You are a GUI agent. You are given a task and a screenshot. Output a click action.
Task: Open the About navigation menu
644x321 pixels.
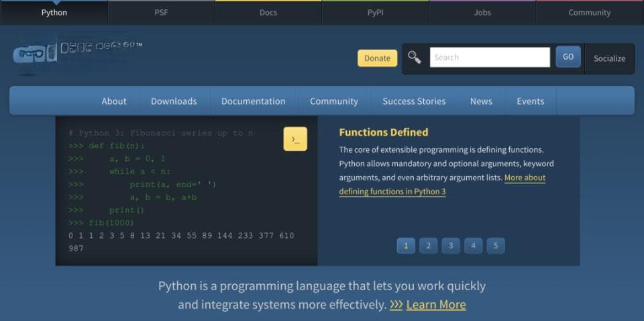114,101
